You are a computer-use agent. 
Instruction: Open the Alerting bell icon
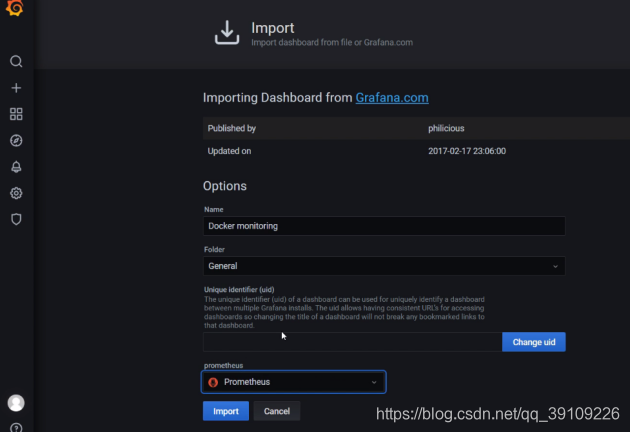[x=16, y=167]
